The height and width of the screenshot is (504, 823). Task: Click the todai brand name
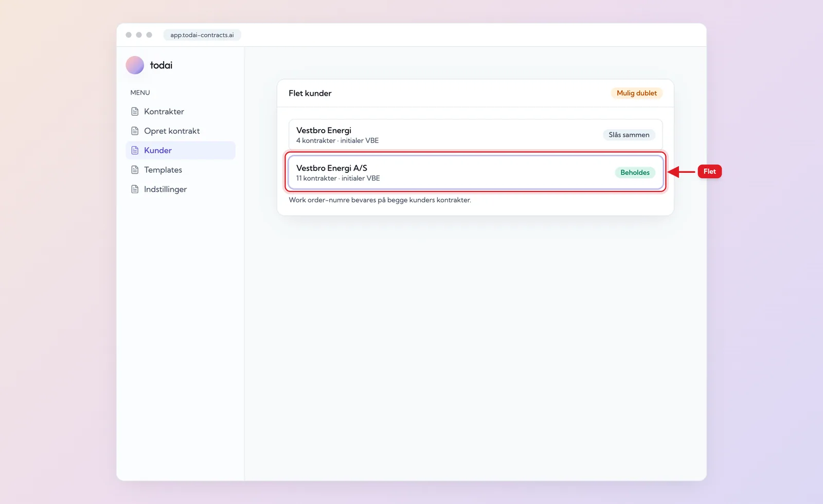pyautogui.click(x=161, y=65)
